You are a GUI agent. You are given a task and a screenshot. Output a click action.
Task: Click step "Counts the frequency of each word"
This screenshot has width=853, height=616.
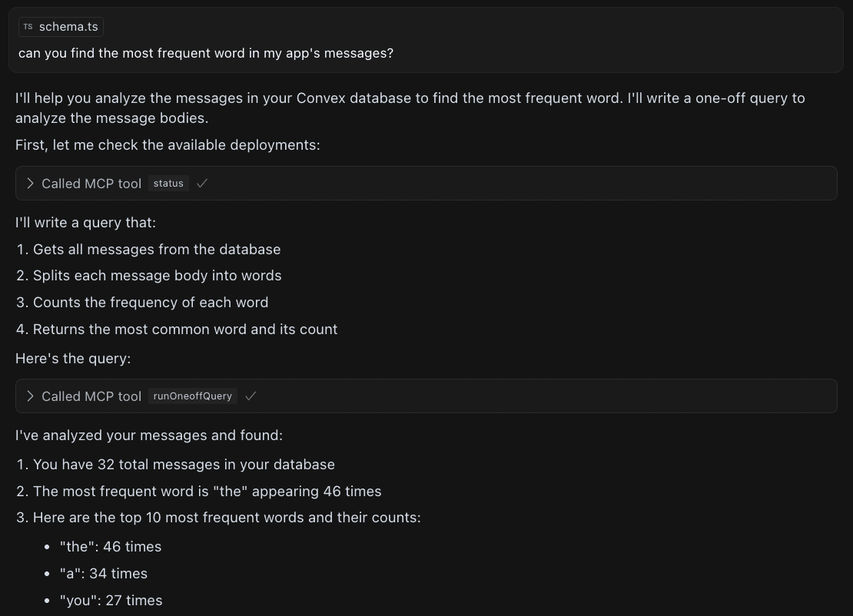[151, 303]
